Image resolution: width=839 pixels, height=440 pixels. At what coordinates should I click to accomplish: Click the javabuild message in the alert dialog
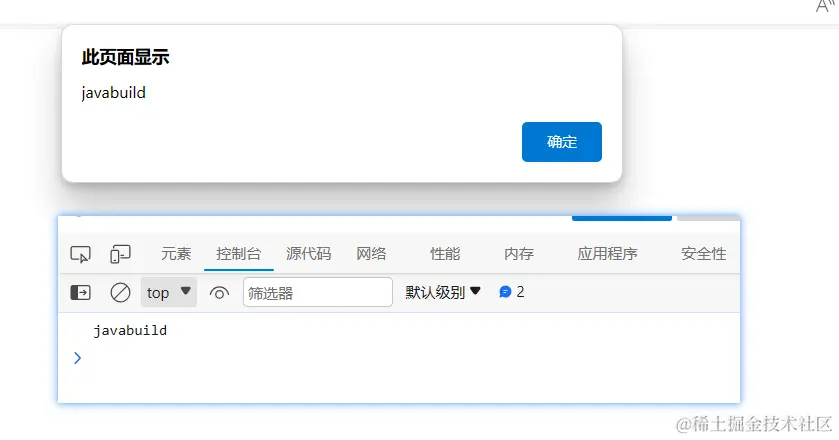(x=113, y=93)
